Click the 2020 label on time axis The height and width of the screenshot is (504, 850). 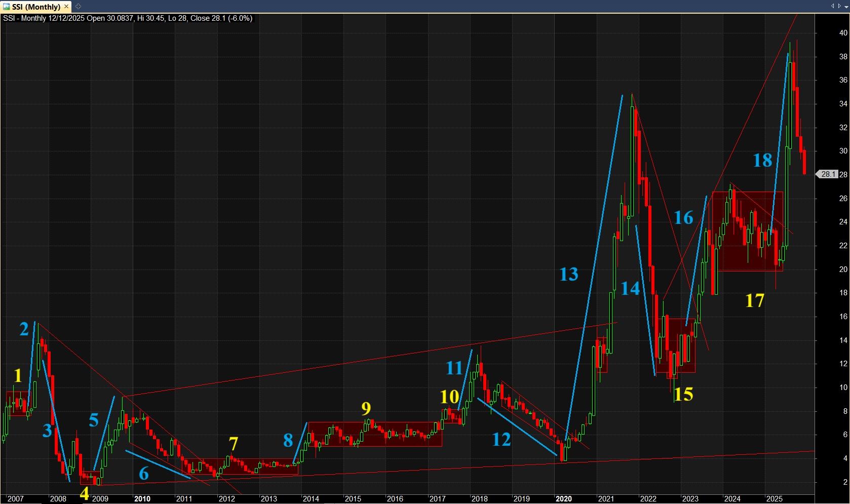click(x=564, y=499)
